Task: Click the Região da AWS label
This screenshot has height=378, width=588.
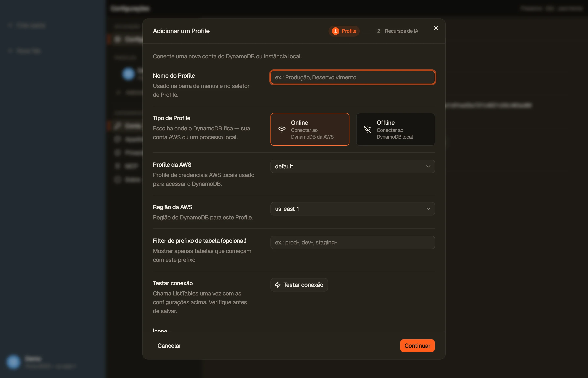Action: [173, 207]
